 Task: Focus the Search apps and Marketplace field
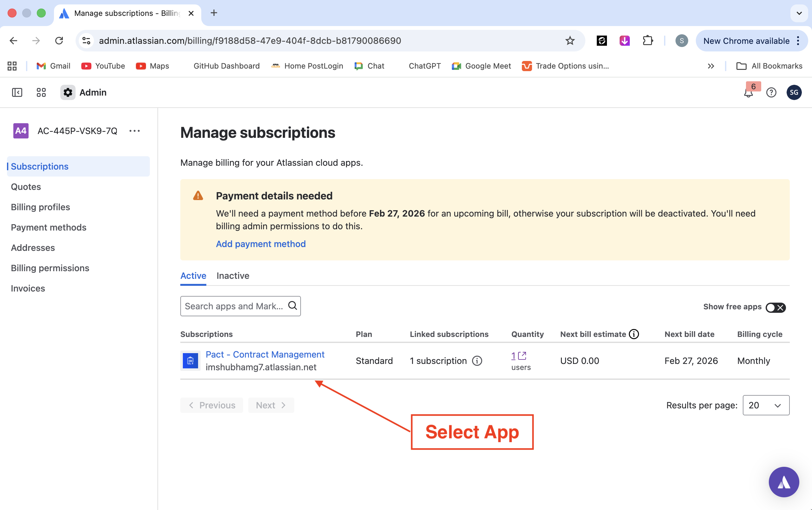234,306
